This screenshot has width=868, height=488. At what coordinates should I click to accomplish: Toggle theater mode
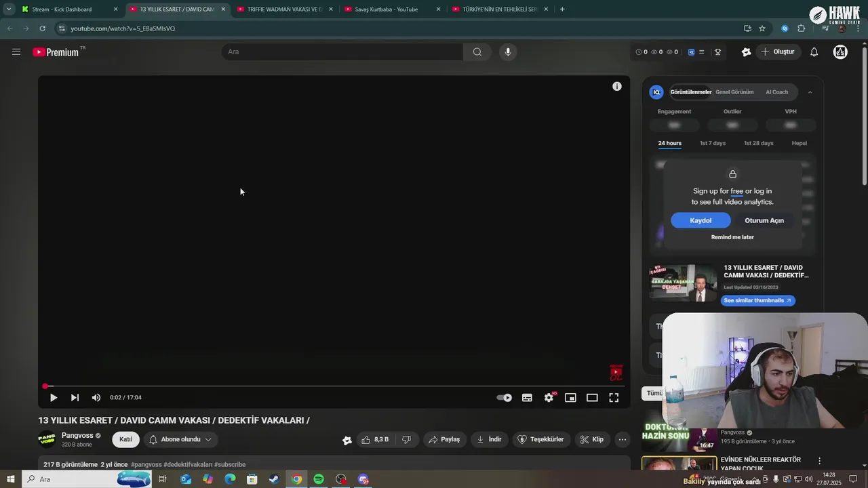point(592,398)
